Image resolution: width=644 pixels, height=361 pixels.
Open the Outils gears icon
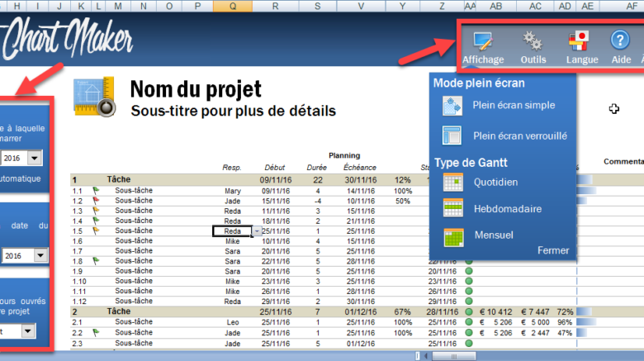(533, 46)
